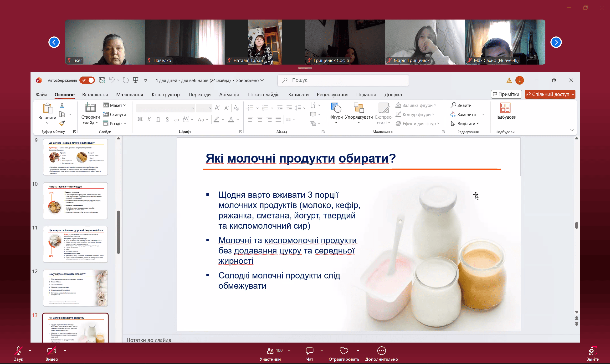Click Выйти leave meeting button
The width and height of the screenshot is (610, 364).
[x=593, y=354]
